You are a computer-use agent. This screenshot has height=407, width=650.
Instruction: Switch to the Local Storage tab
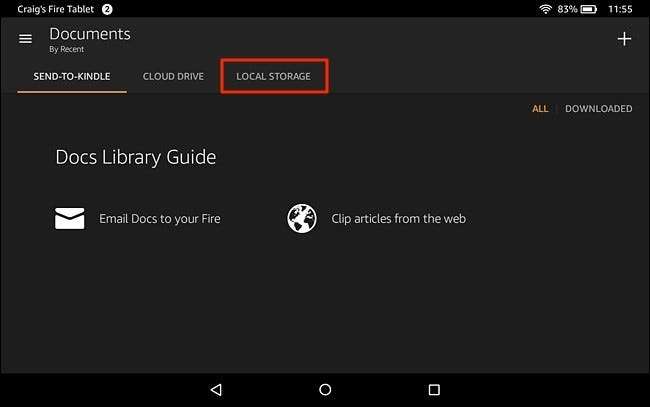274,76
